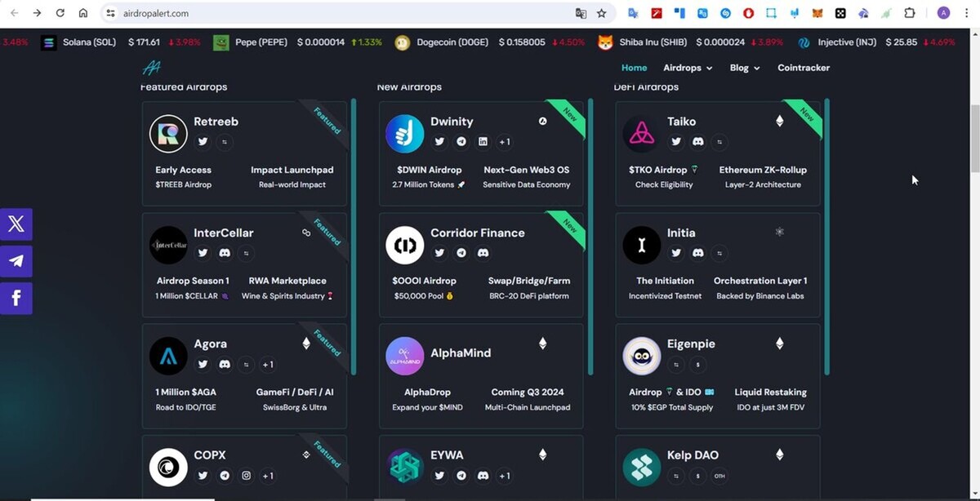Click Agora's Twitter icon
The width and height of the screenshot is (980, 501).
pos(203,365)
